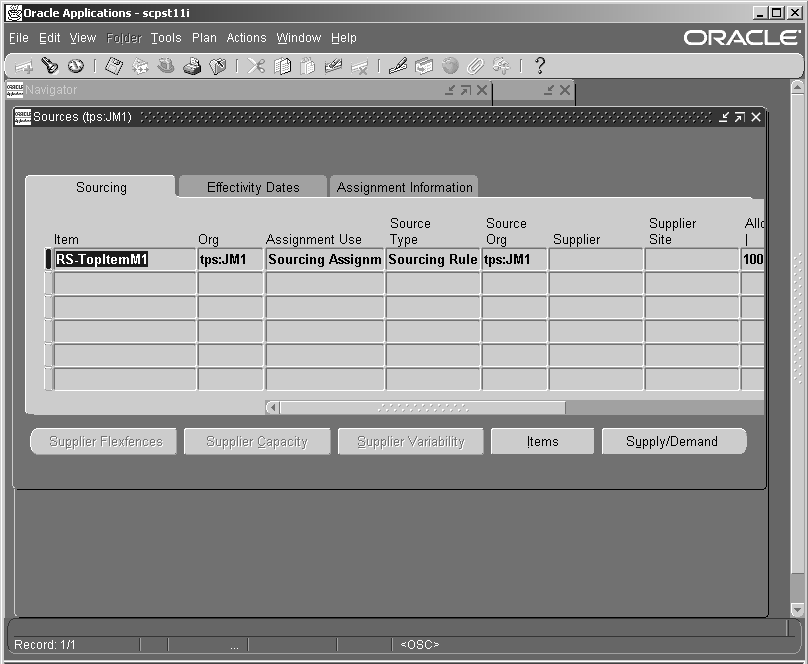Click the Save floppy disk icon
The width and height of the screenshot is (808, 664).
click(x=114, y=66)
